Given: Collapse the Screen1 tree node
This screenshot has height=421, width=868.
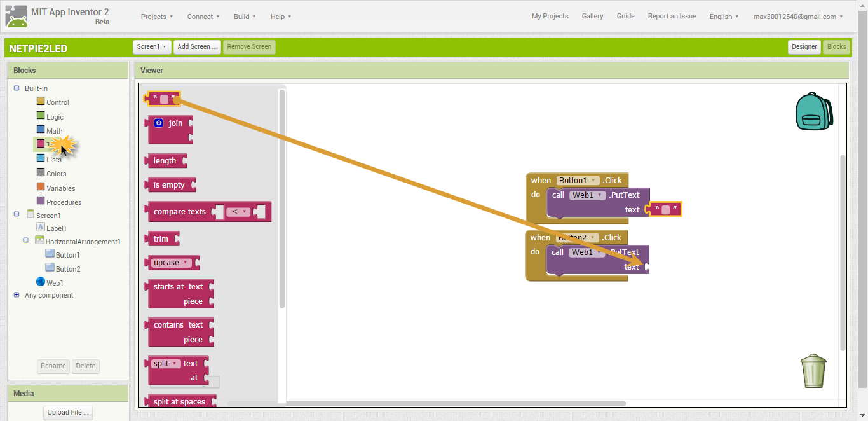Looking at the screenshot, I should pyautogui.click(x=17, y=215).
